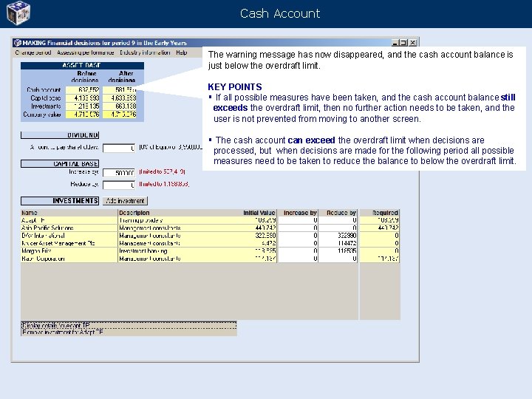This screenshot has height=399, width=532.
Task: Open the Assessing performance menu
Action: [x=86, y=52]
